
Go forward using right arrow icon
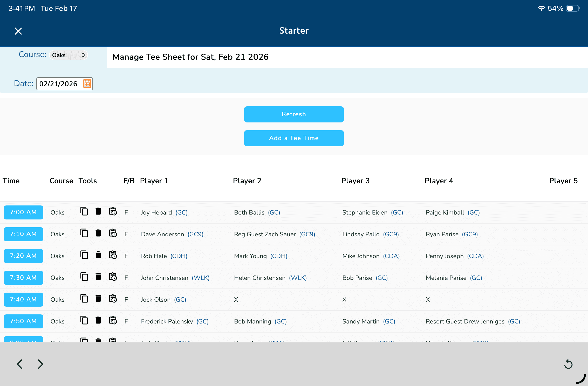40,364
